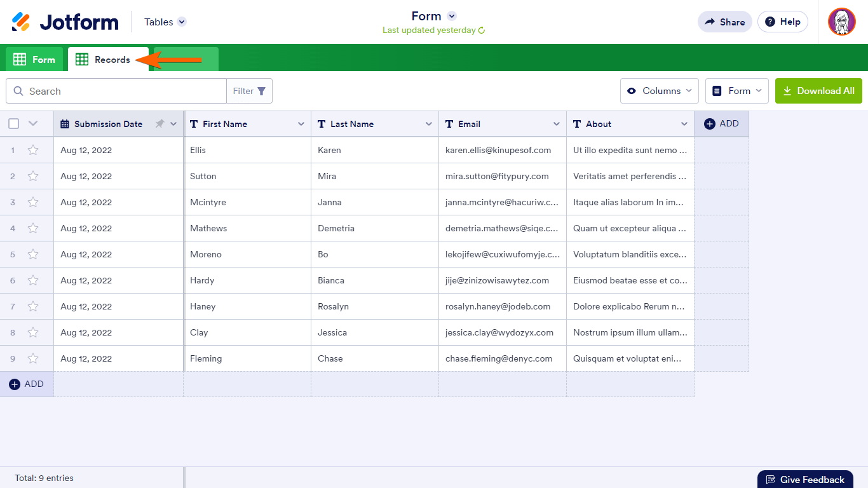Screen dimensions: 868x488
Task: Star the Mcintyre row
Action: pyautogui.click(x=33, y=202)
